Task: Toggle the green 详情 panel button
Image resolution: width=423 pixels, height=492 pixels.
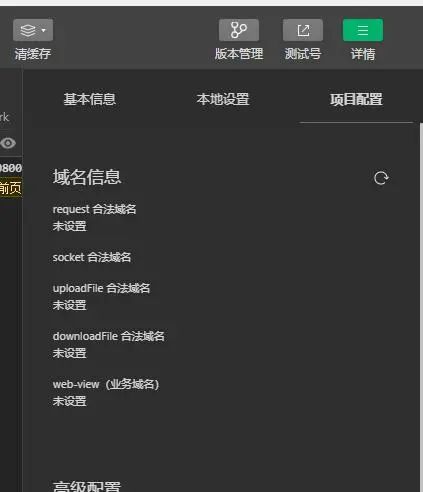Action: point(363,30)
